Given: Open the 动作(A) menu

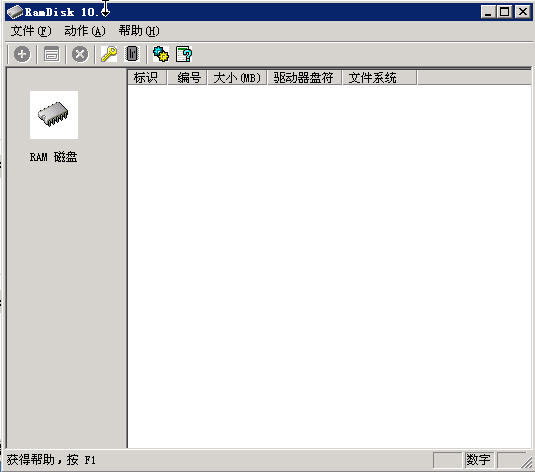Looking at the screenshot, I should click(x=85, y=31).
